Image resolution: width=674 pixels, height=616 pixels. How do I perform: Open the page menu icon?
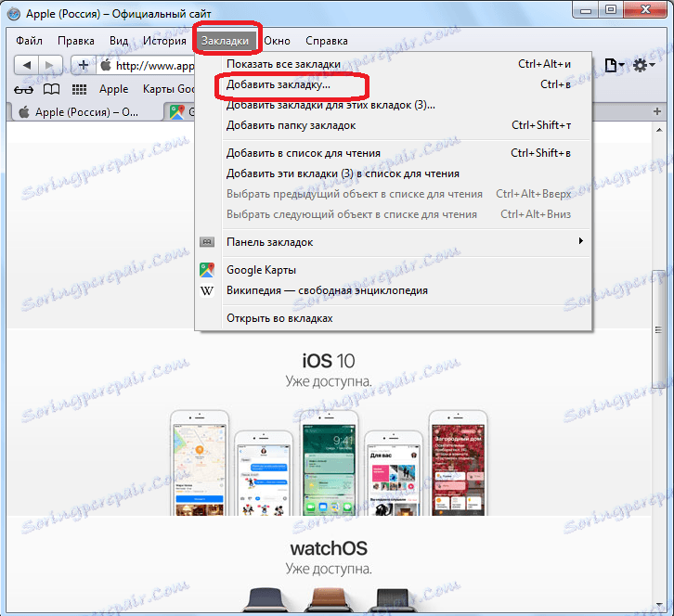[x=614, y=65]
